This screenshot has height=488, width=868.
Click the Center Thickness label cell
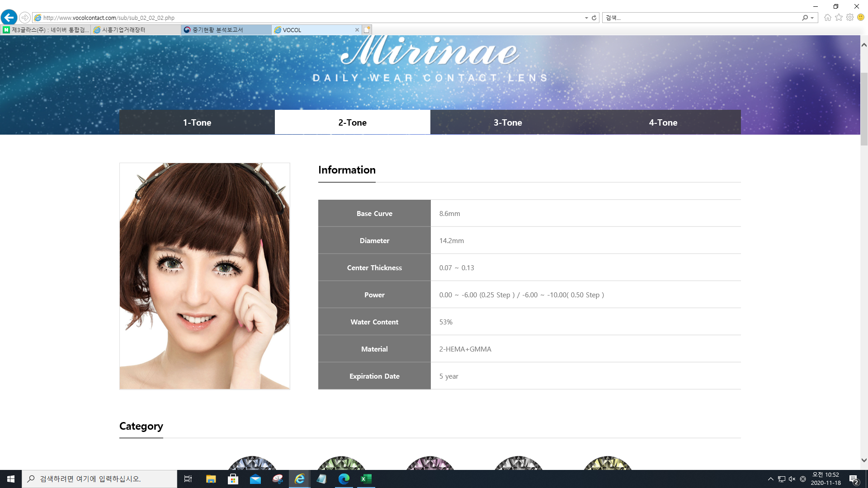pos(374,267)
